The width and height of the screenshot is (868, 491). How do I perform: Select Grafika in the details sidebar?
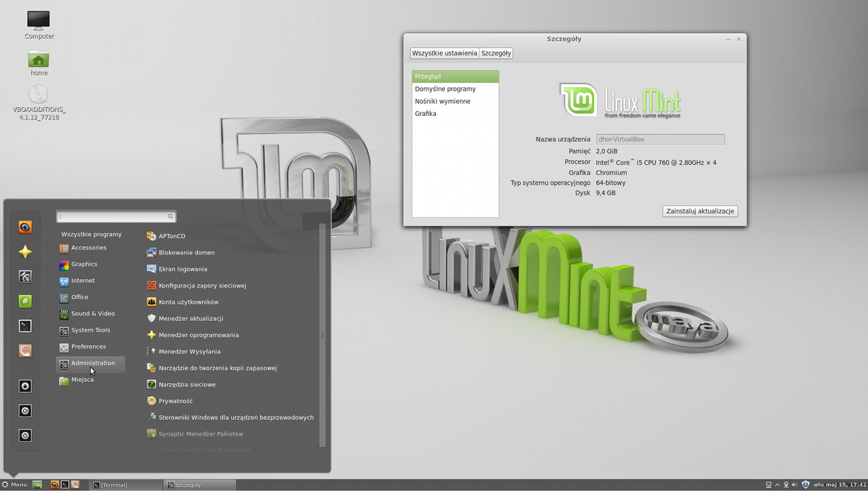tap(455, 114)
